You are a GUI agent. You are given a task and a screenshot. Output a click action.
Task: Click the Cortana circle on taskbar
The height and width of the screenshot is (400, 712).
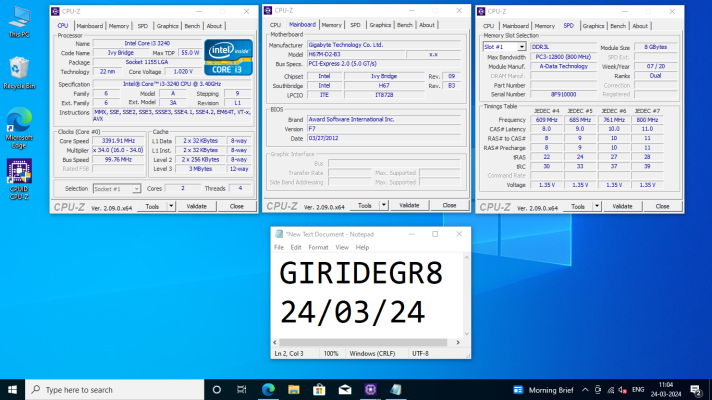[217, 390]
